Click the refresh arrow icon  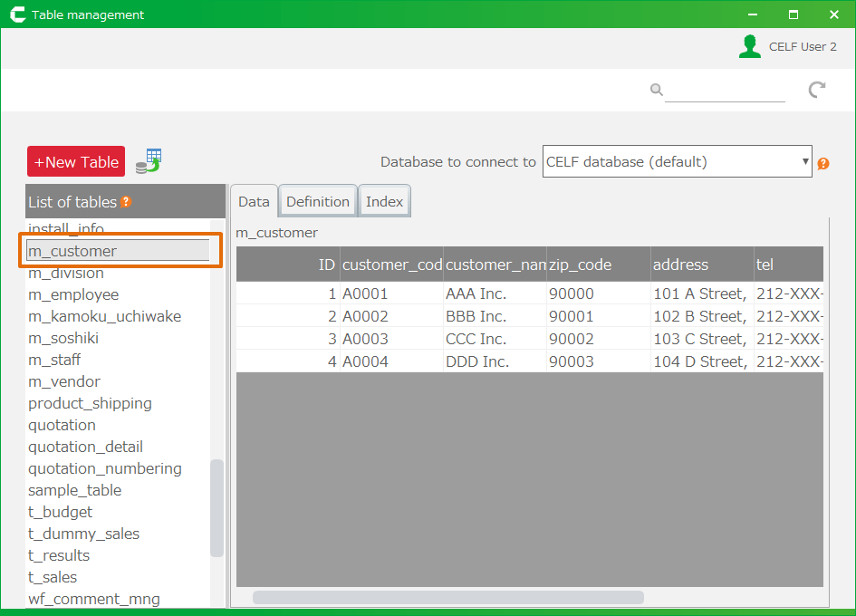[817, 89]
